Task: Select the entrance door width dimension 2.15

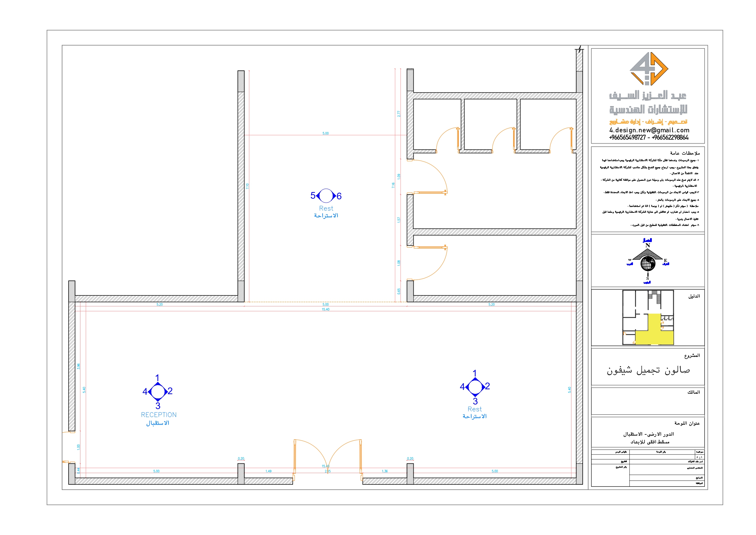Action: point(328,471)
